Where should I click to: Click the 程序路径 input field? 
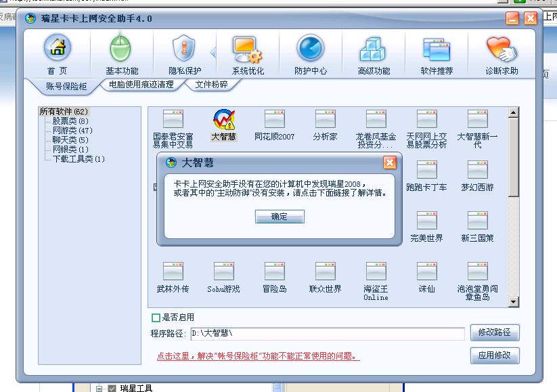(328, 334)
